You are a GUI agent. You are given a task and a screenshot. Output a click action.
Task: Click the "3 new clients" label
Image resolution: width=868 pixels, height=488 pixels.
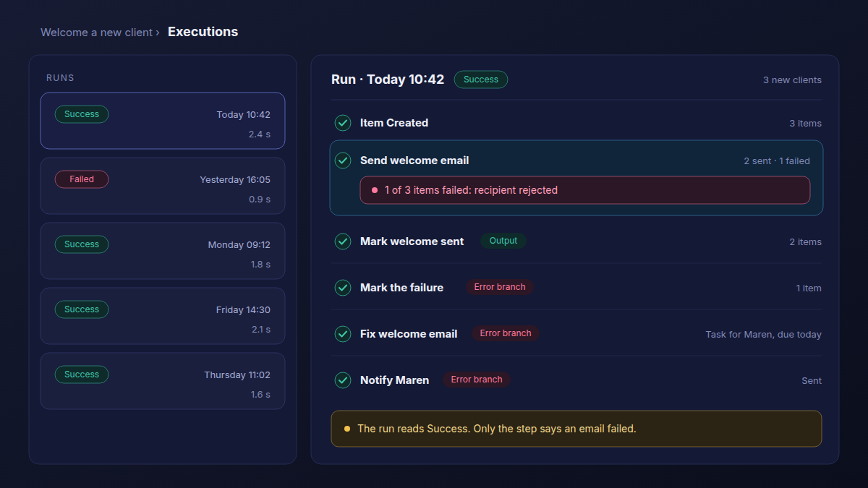[x=792, y=80]
